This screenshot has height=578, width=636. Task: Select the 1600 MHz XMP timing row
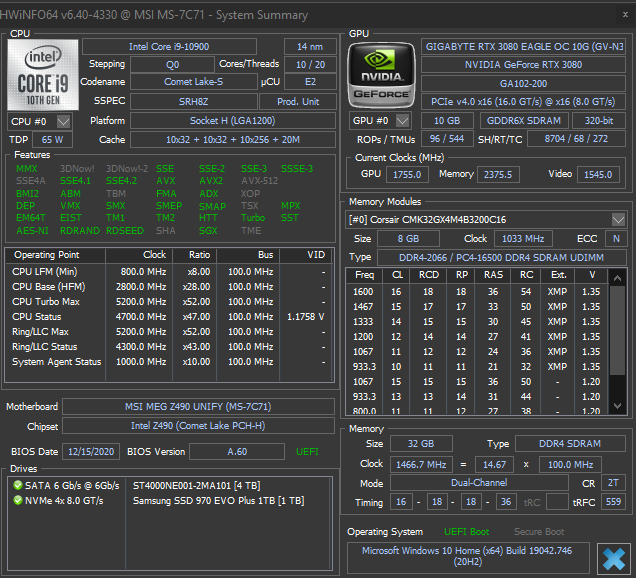477,292
